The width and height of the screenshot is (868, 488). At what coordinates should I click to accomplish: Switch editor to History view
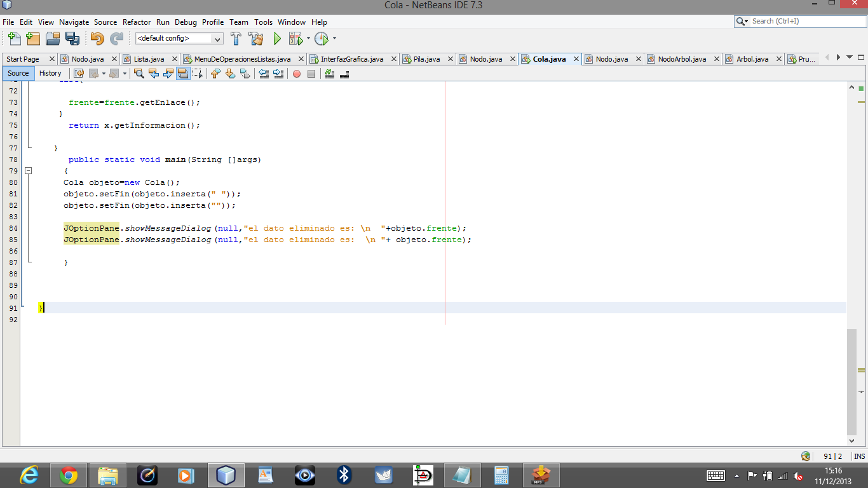50,73
